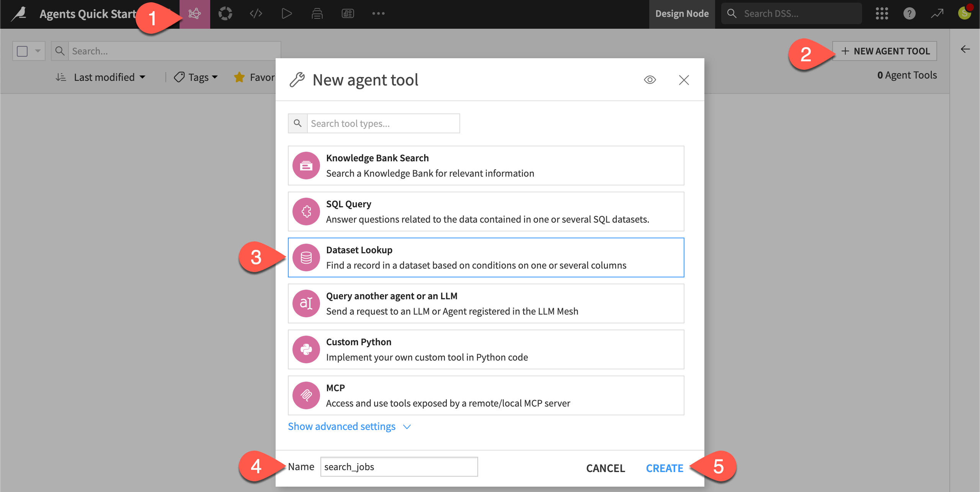Click the help question mark icon

point(910,13)
